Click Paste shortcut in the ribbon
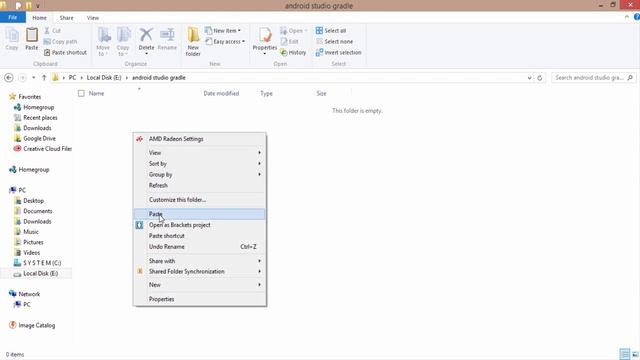Screen dimensions: 640x360 click(x=65, y=53)
